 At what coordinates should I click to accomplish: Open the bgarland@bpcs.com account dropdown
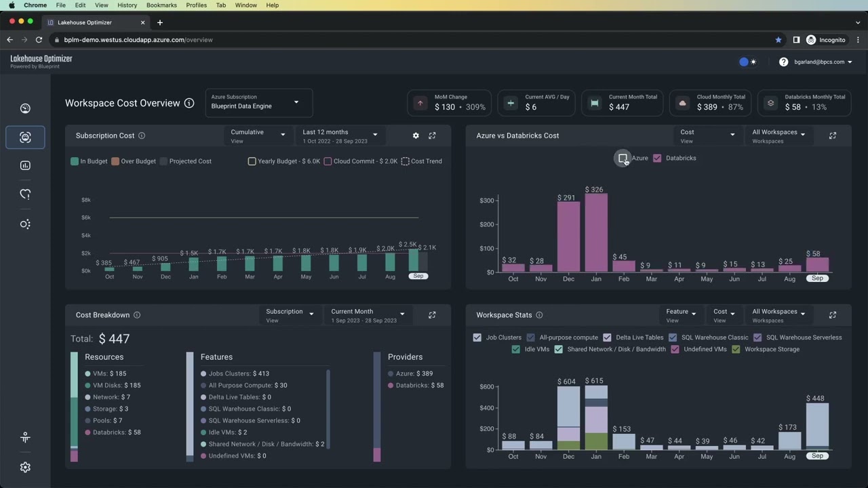point(823,62)
